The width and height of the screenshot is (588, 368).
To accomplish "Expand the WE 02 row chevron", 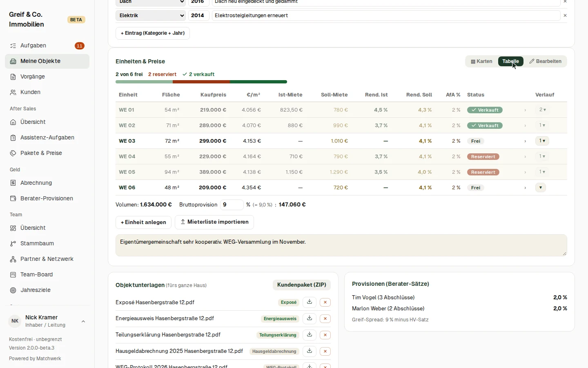I will [x=525, y=126].
